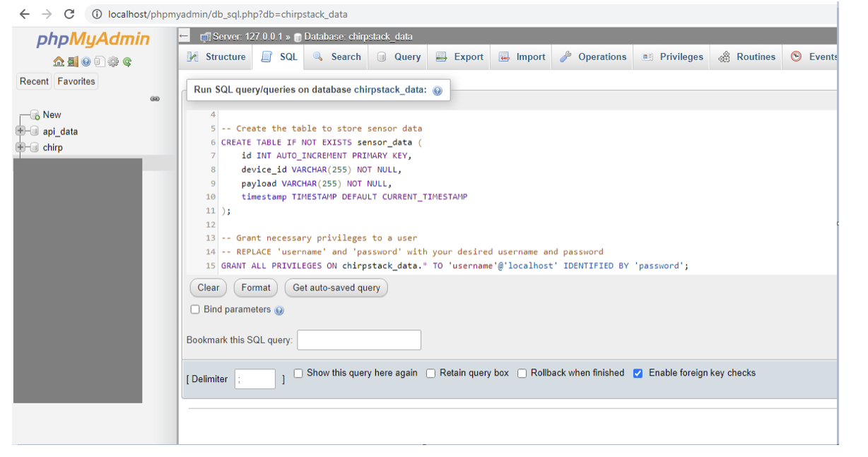The image size is (868, 457).
Task: Click the Log out door icon
Action: tap(73, 62)
